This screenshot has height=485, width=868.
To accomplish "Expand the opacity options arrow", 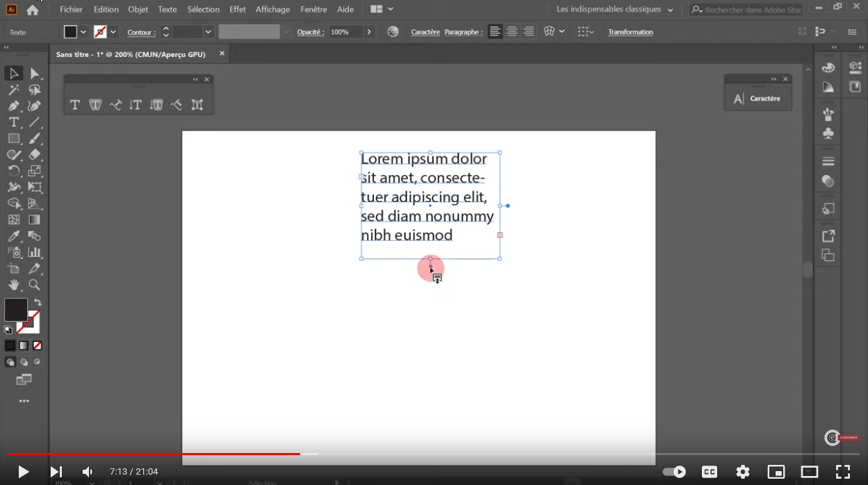I will pos(369,32).
